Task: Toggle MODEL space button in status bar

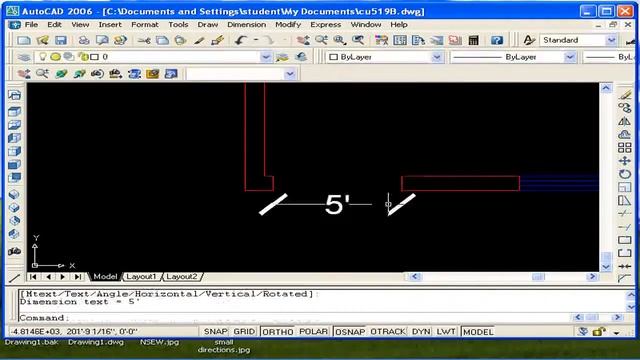Action: point(478,331)
